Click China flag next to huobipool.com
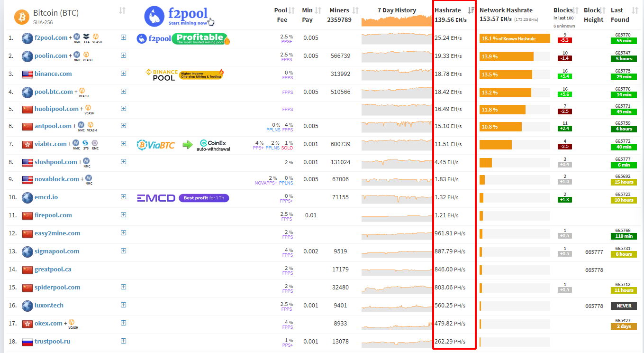The width and height of the screenshot is (644, 353). pyautogui.click(x=27, y=109)
